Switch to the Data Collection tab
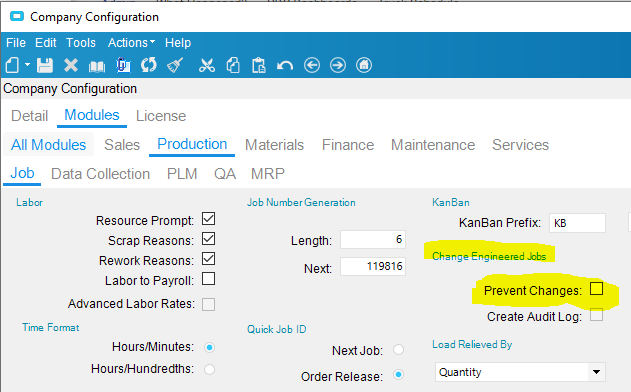The image size is (631, 392). pyautogui.click(x=101, y=174)
